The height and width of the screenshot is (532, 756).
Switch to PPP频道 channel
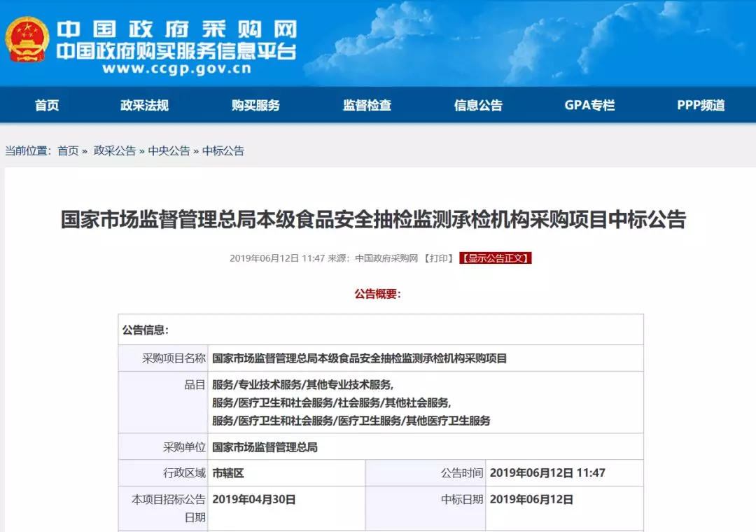701,105
